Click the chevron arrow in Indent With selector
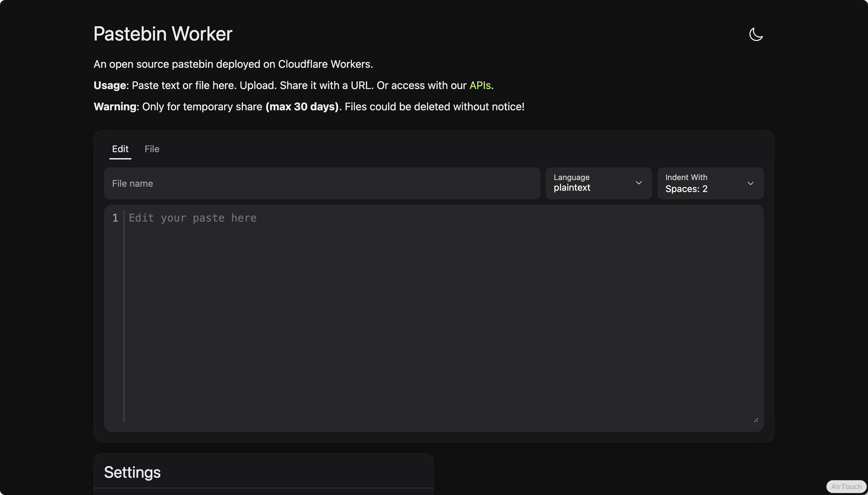Image resolution: width=868 pixels, height=495 pixels. [x=750, y=183]
